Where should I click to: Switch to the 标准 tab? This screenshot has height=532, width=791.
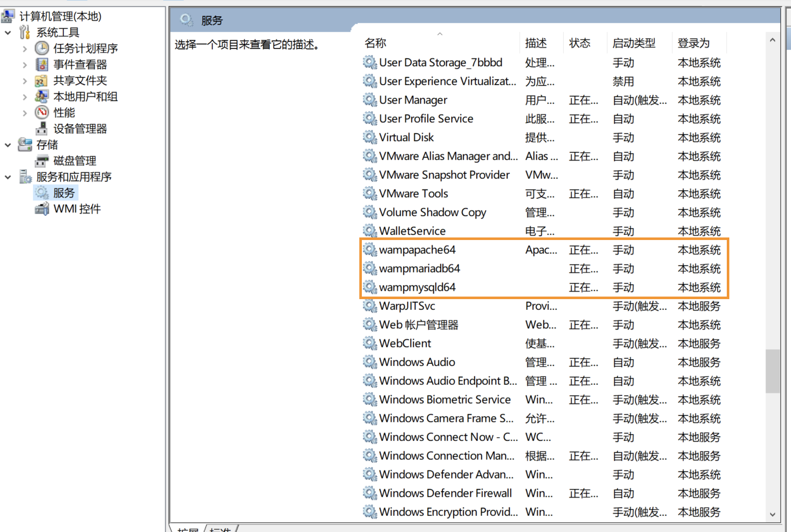point(222,530)
